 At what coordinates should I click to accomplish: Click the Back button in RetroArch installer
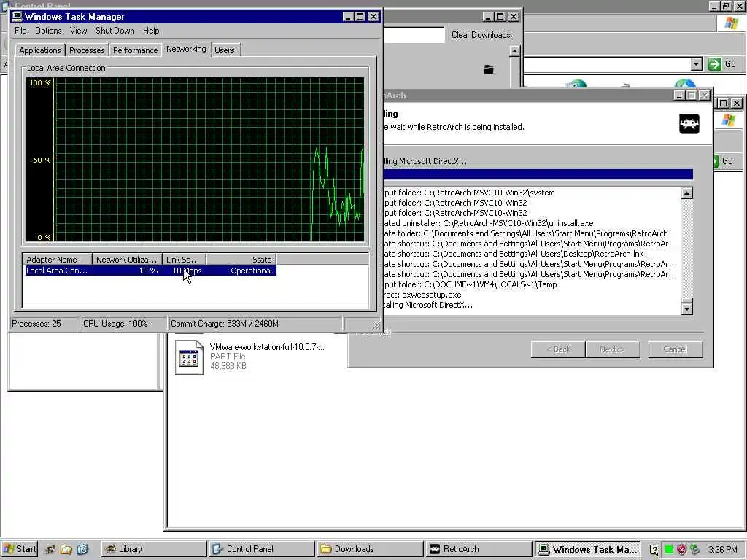coord(558,349)
